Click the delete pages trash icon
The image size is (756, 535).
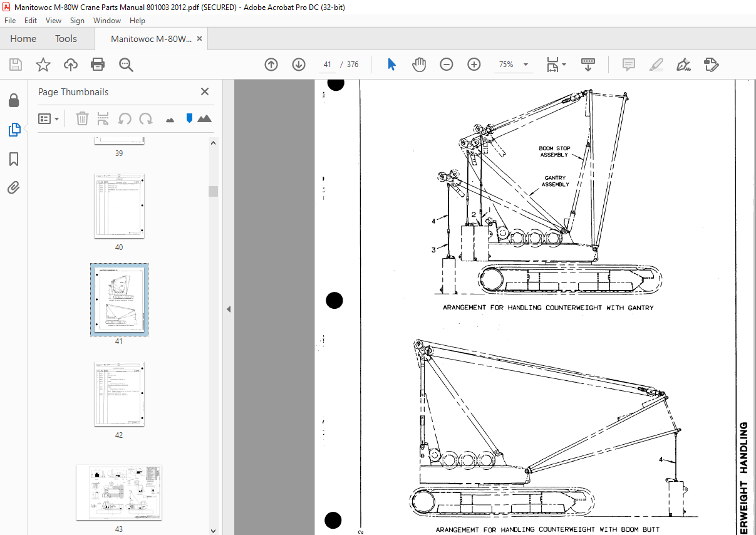(x=82, y=118)
